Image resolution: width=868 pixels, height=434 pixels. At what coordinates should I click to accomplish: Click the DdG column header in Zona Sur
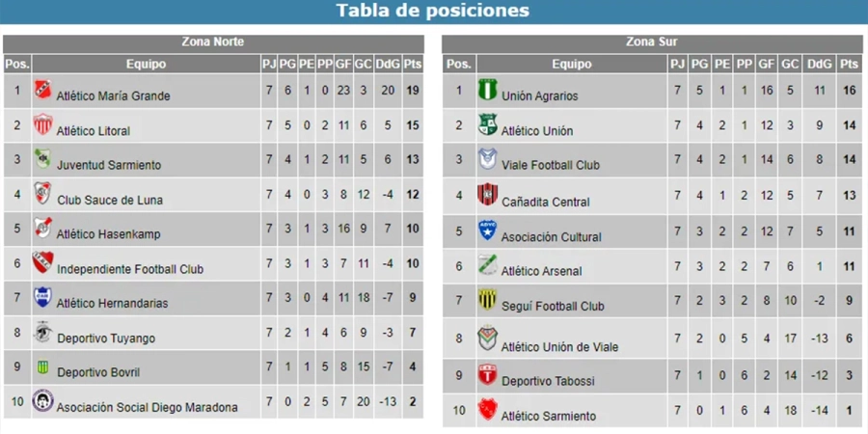coord(819,64)
